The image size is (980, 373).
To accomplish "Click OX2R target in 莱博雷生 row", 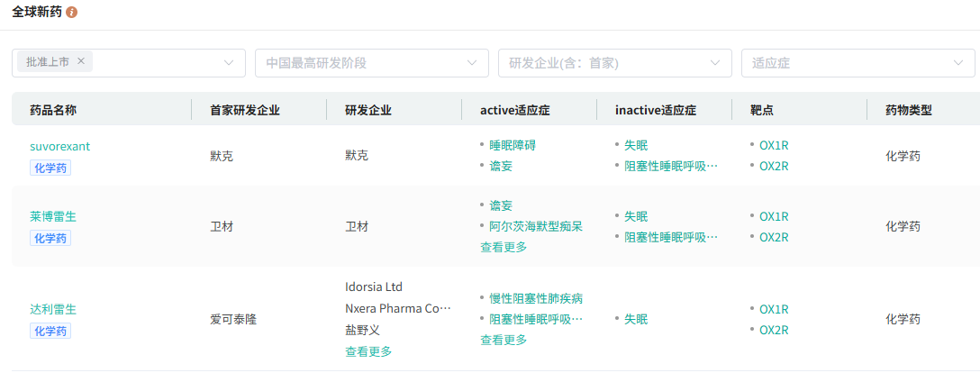I will click(774, 237).
